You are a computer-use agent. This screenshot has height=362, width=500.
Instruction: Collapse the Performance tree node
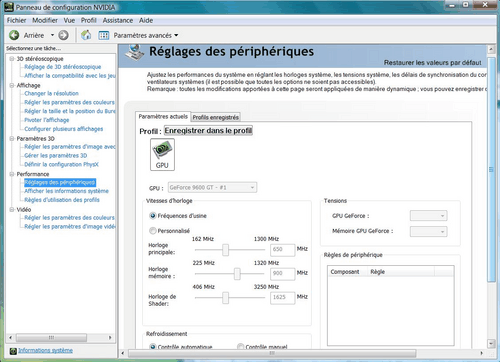click(x=12, y=174)
